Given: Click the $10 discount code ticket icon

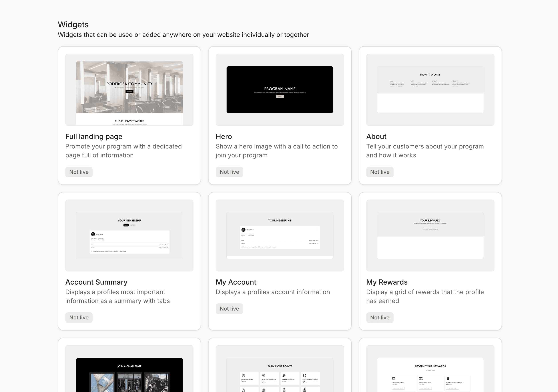Looking at the screenshot, I should point(394,378).
